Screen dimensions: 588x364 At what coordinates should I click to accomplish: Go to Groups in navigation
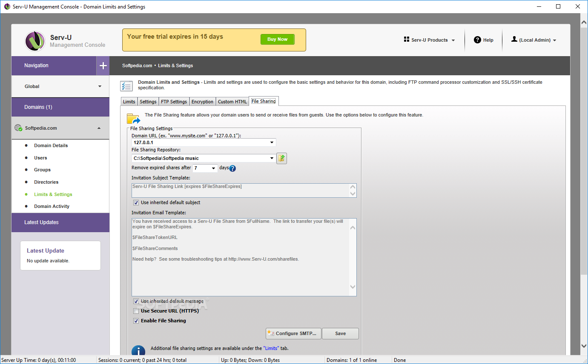(42, 170)
